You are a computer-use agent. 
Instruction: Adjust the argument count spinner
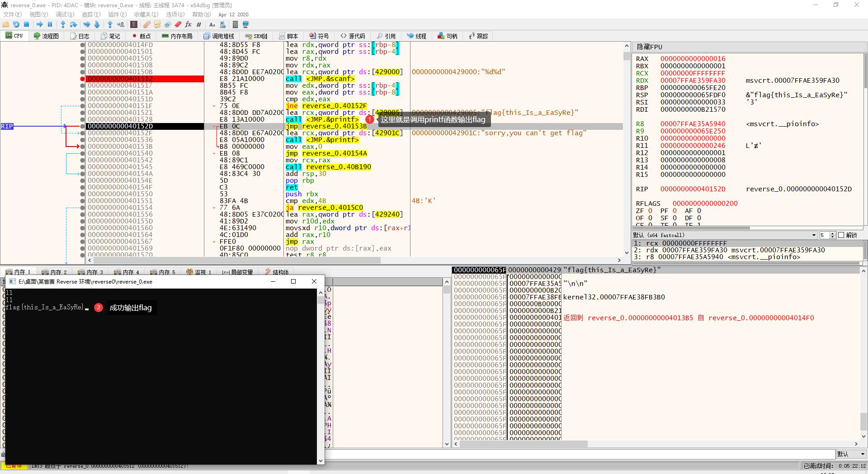point(833,235)
